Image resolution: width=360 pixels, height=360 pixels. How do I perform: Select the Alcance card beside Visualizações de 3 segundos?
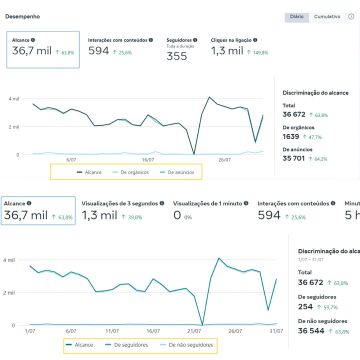tap(38, 211)
